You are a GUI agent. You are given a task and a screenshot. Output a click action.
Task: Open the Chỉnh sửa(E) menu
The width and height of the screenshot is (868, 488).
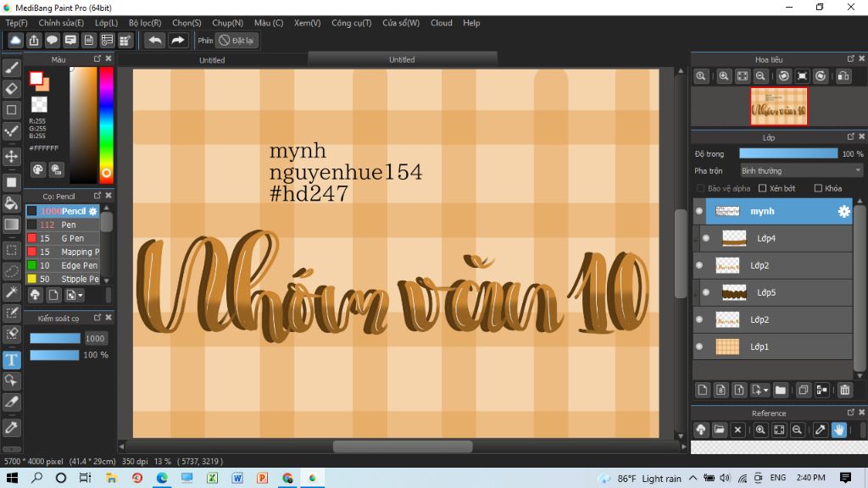(x=61, y=23)
